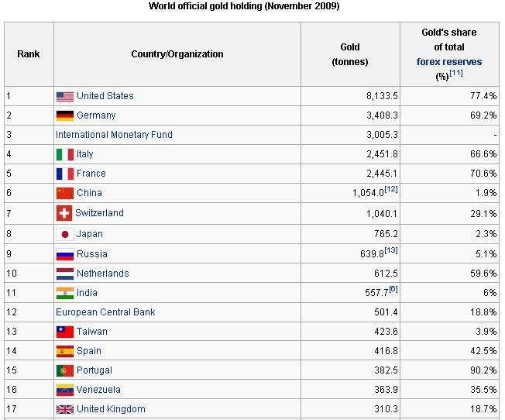
Task: Select the 501.4 gold tonnes cell
Action: pyautogui.click(x=350, y=312)
